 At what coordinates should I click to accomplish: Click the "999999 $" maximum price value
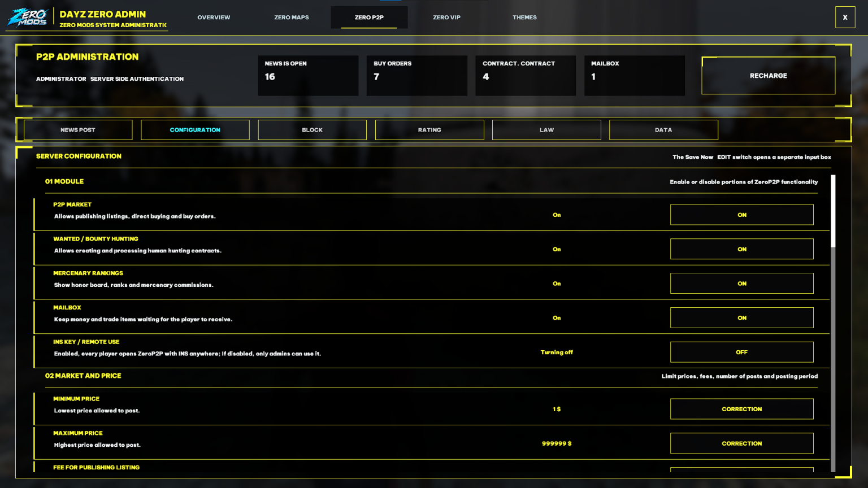tap(557, 443)
